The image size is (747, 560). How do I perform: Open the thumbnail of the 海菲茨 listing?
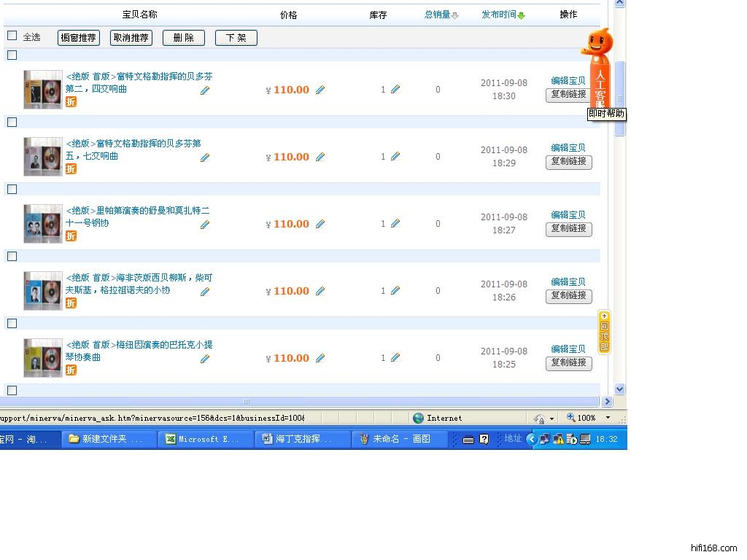click(42, 291)
